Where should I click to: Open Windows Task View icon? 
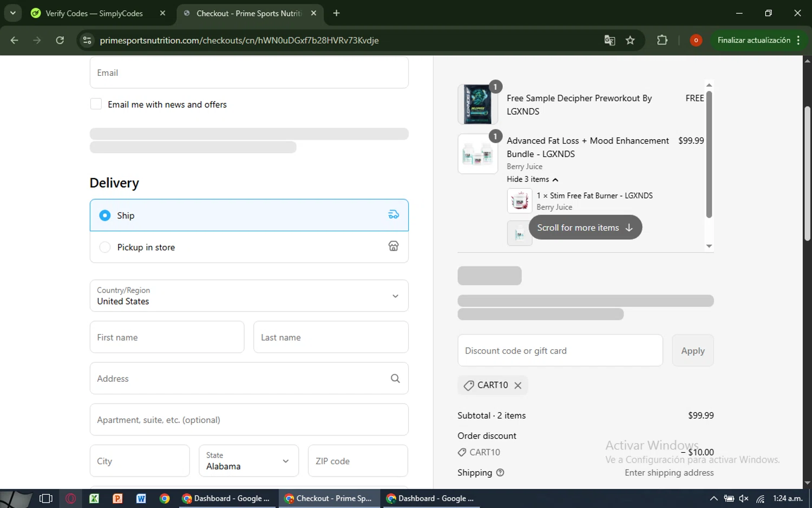[46, 498]
